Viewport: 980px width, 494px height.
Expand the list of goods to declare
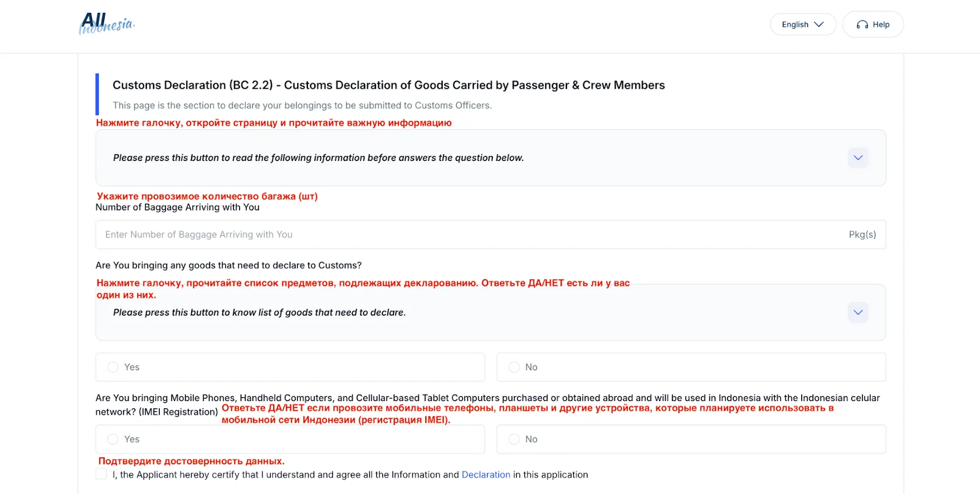(858, 312)
